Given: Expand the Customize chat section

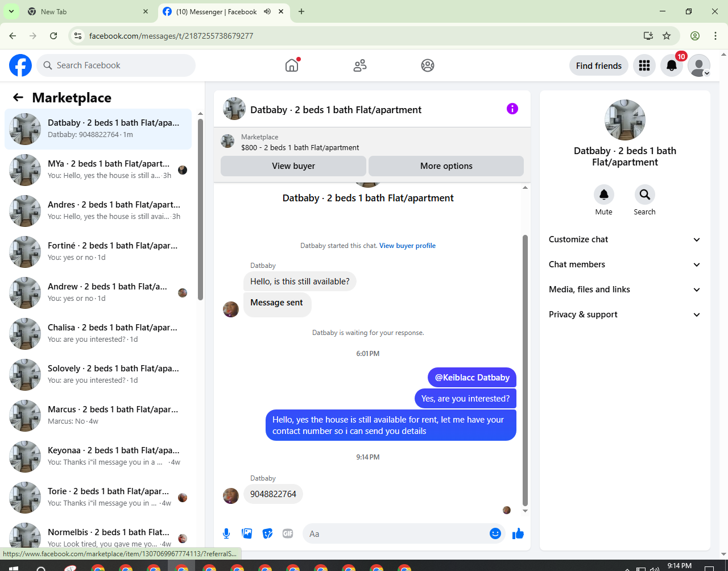Looking at the screenshot, I should 624,239.
